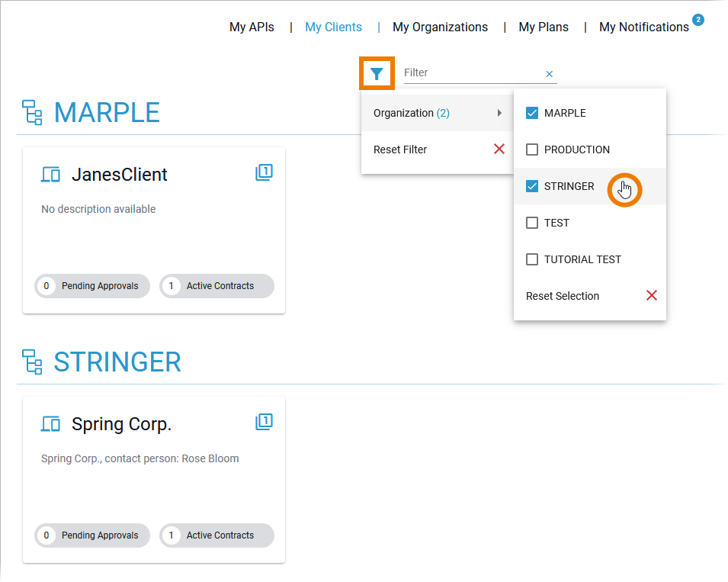The height and width of the screenshot is (582, 728).
Task: Go to the My Plans tab
Action: point(544,27)
